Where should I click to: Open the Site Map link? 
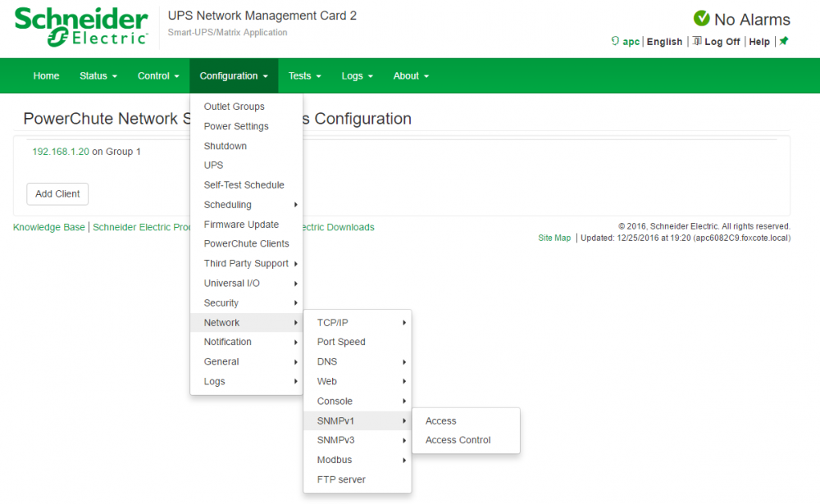pyautogui.click(x=554, y=238)
